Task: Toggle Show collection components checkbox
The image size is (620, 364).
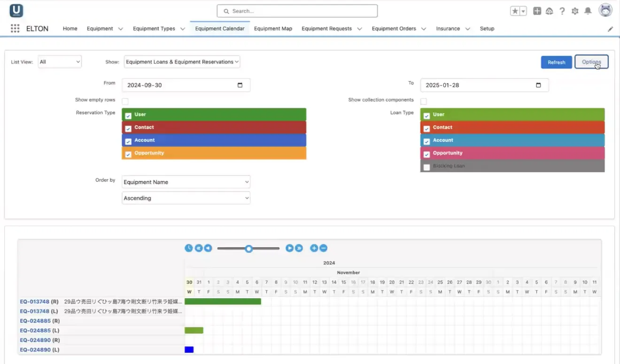Action: click(x=424, y=101)
